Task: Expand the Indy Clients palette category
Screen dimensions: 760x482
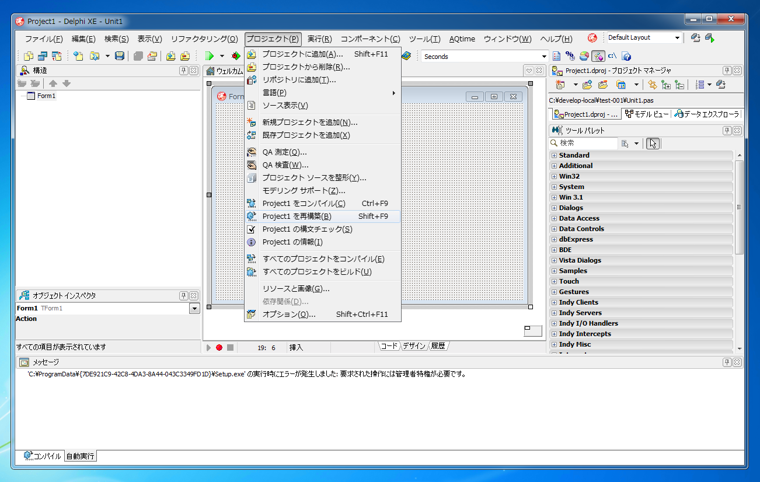Action: click(554, 302)
